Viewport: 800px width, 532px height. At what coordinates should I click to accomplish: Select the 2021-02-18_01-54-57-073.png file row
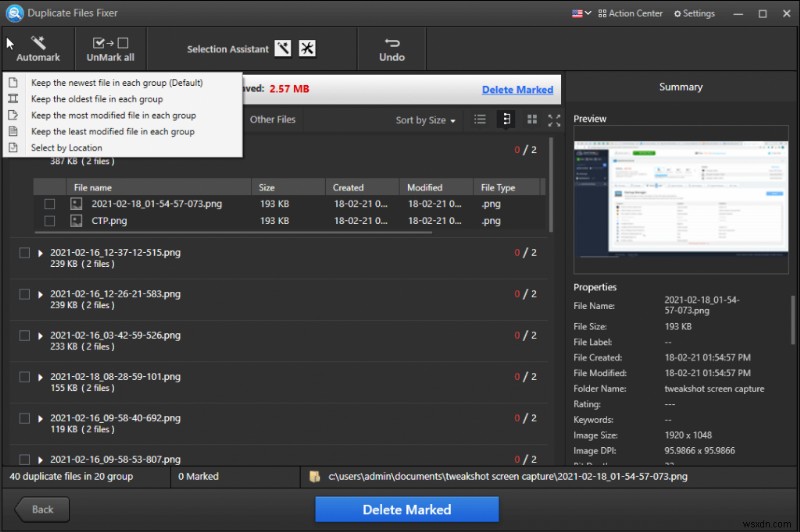(x=288, y=204)
